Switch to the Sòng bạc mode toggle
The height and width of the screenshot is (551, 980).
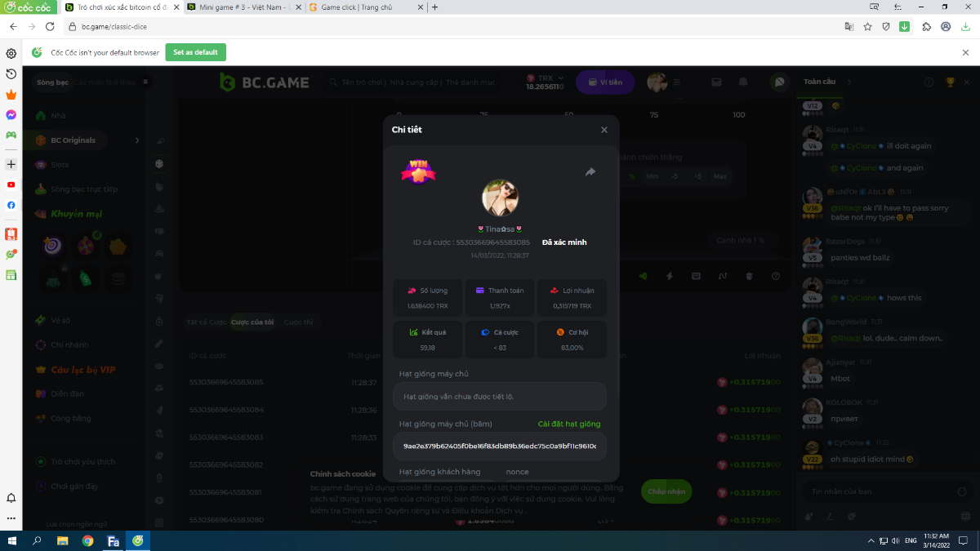[x=52, y=82]
